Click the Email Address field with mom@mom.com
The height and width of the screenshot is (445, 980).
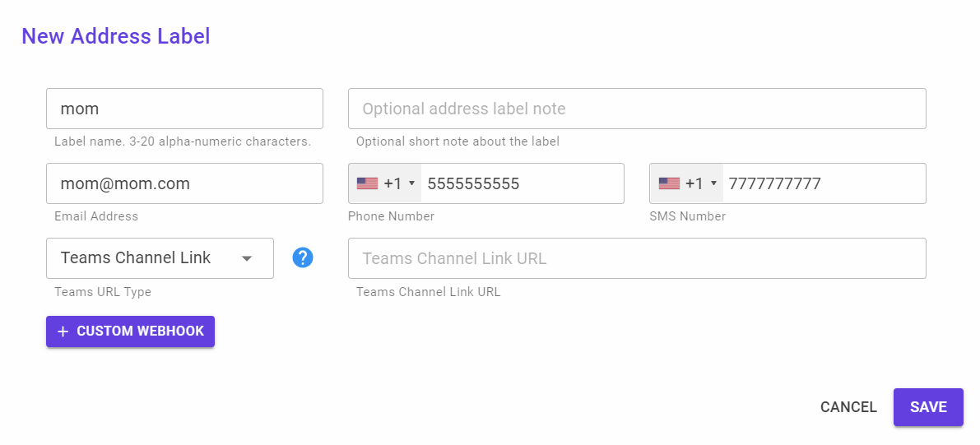184,183
